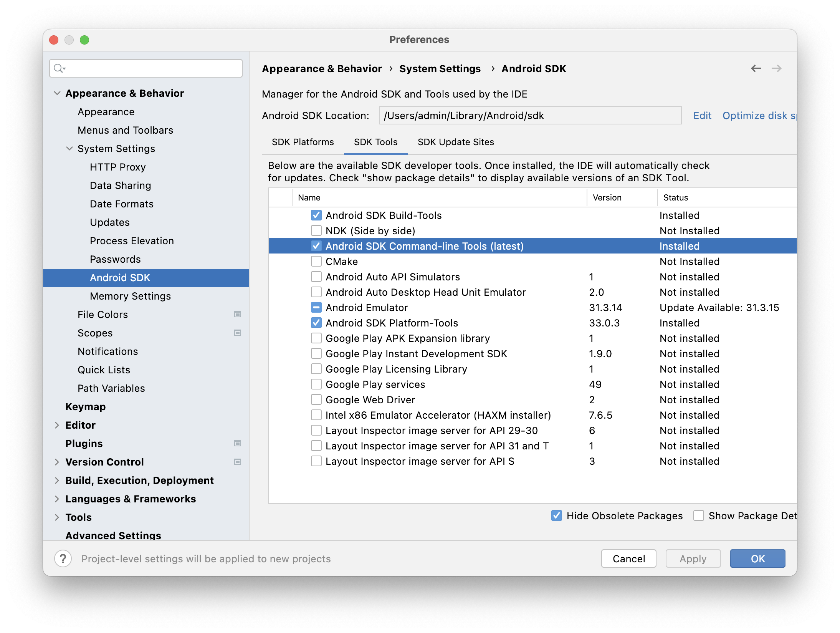This screenshot has height=633, width=840.
Task: Collapse the System Settings tree node
Action: point(69,148)
